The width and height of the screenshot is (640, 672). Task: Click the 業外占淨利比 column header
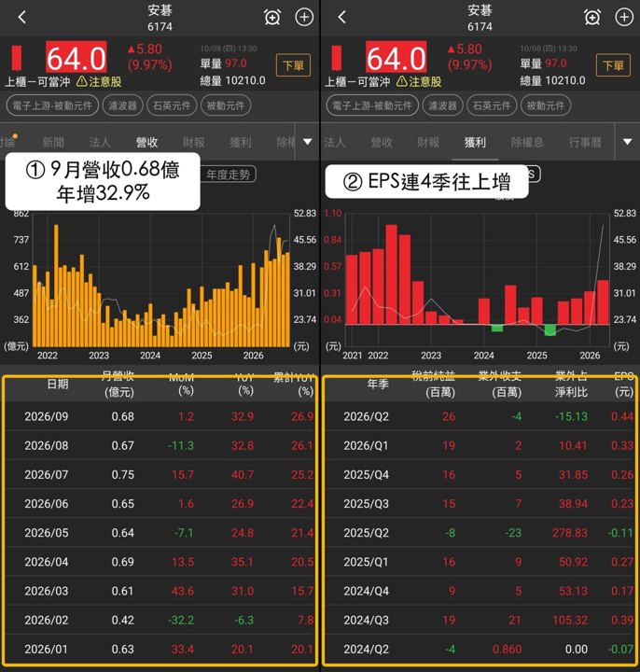(x=572, y=384)
